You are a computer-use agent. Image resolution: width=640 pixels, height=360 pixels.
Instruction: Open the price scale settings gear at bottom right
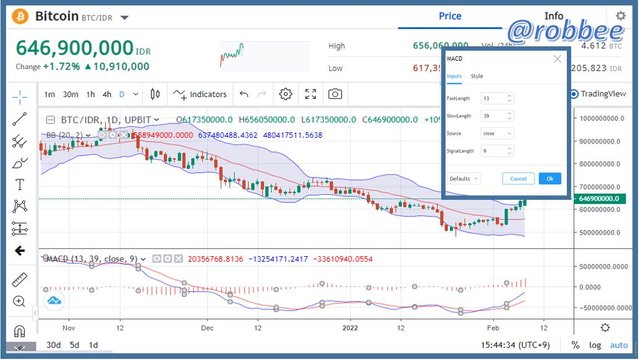(605, 327)
